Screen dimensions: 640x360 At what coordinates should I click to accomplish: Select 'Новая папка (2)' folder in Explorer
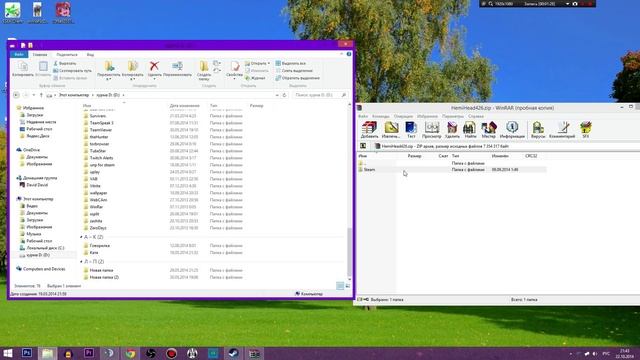104,277
